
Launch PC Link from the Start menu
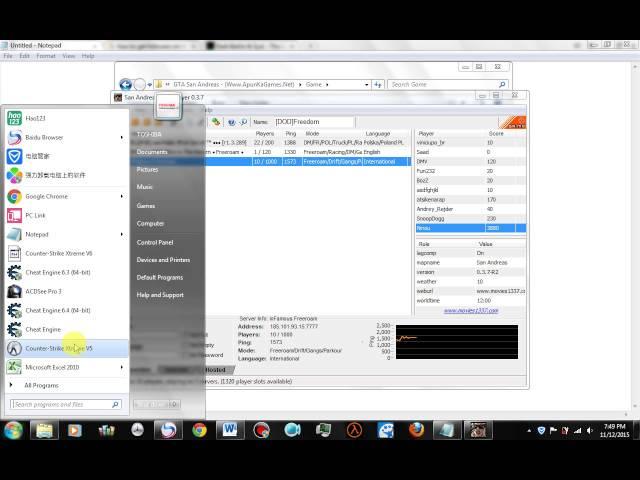tap(67, 215)
